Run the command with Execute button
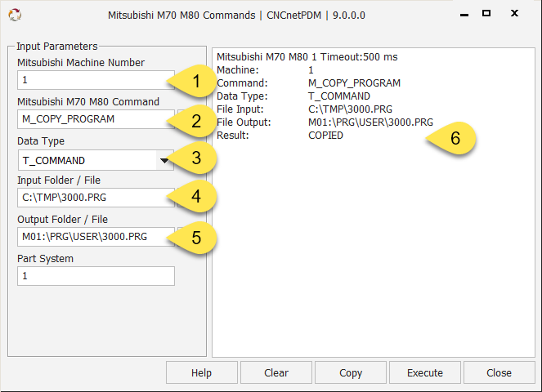This screenshot has height=392, width=542. 425,372
